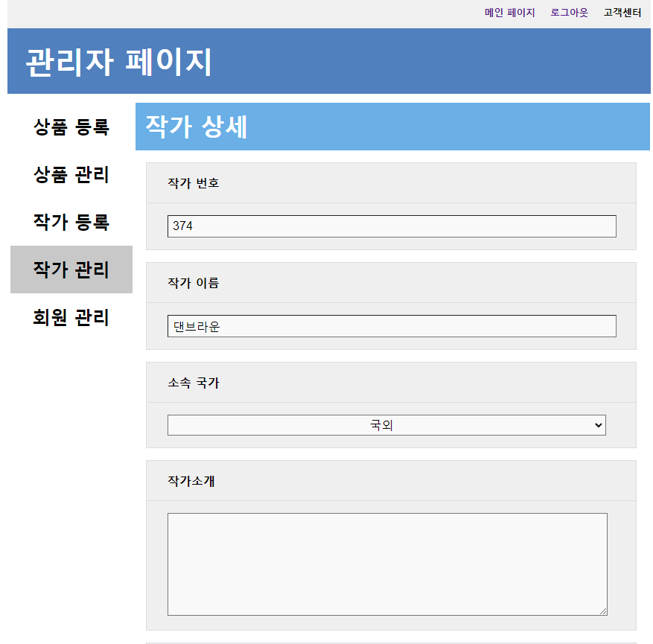The image size is (653, 644).
Task: Focus the 작가 이름 field with 댄브라운
Action: pos(392,326)
